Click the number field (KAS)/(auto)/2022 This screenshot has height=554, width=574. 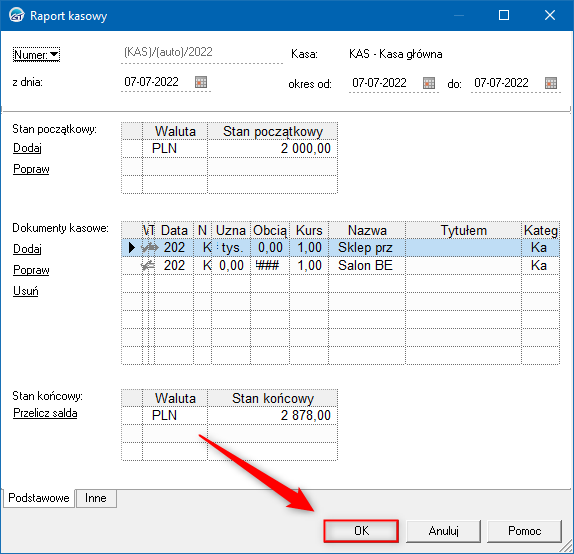[x=202, y=52]
